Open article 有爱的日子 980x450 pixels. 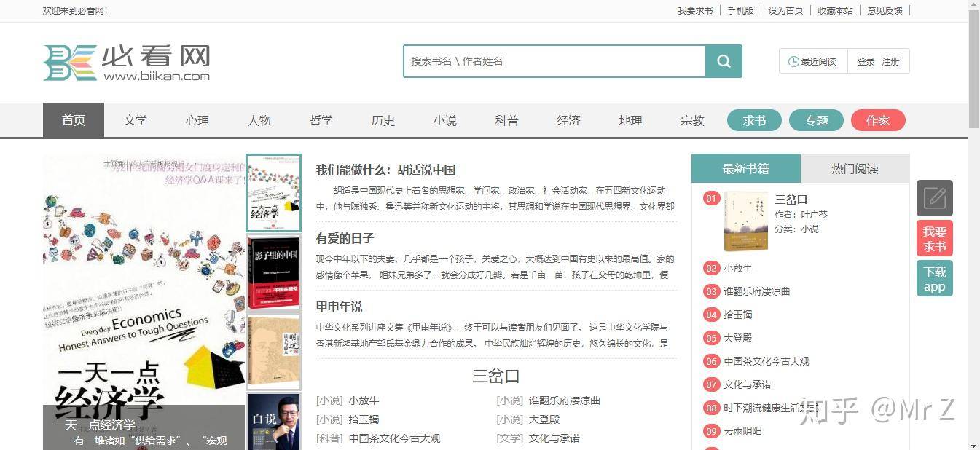(x=345, y=238)
